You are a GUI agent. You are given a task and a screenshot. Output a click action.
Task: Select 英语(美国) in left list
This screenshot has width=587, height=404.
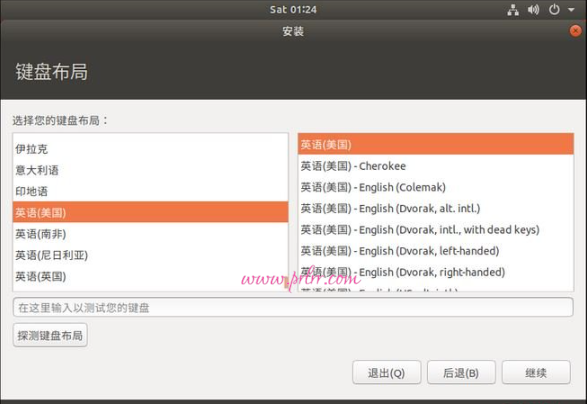tap(150, 212)
